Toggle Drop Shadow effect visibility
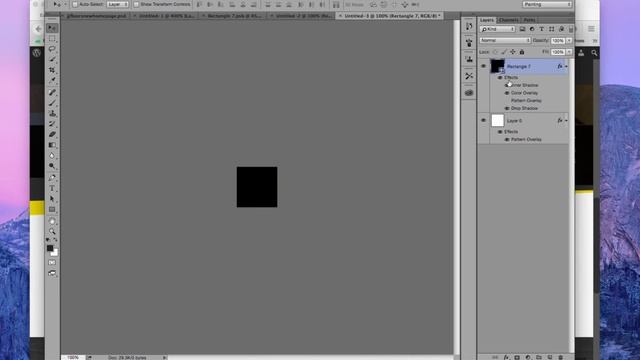640x360 pixels. pos(507,109)
